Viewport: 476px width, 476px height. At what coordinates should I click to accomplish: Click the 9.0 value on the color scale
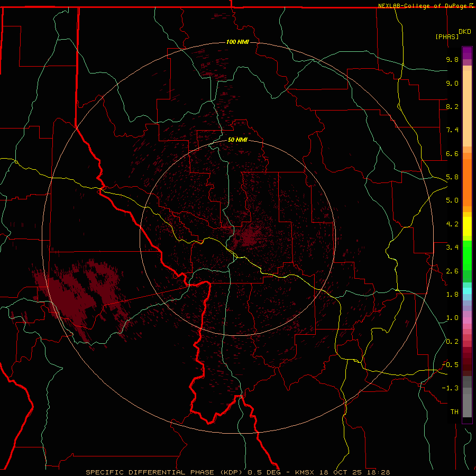(x=452, y=83)
